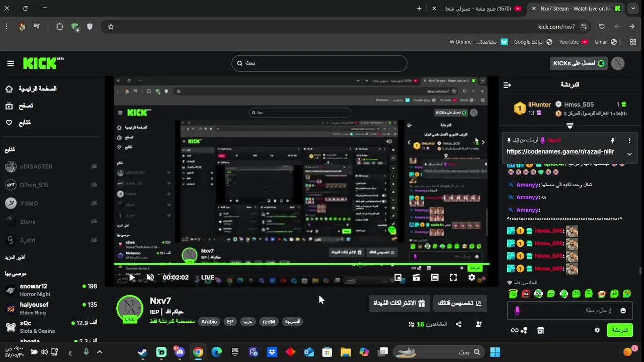The image size is (644, 362).
Task: Open xQc recommended channel
Action: tap(50, 326)
